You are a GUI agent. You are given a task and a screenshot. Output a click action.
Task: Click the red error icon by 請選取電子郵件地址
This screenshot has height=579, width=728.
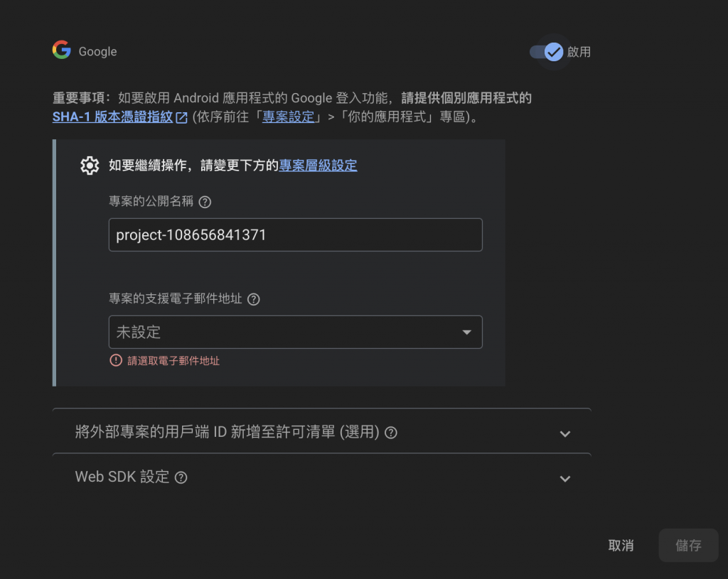pos(116,360)
